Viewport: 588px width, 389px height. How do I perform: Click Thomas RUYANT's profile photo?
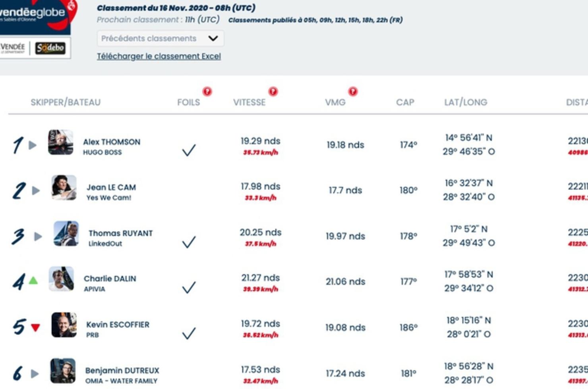pyautogui.click(x=66, y=234)
